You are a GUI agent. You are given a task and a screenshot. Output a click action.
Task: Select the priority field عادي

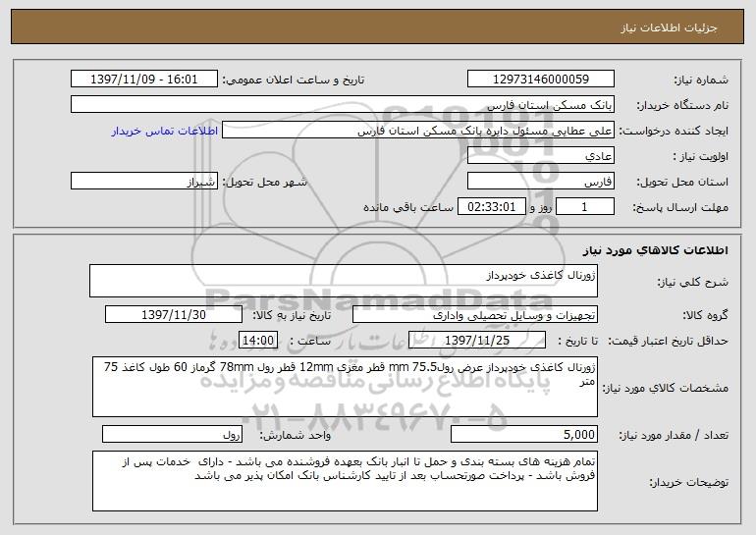[x=540, y=156]
